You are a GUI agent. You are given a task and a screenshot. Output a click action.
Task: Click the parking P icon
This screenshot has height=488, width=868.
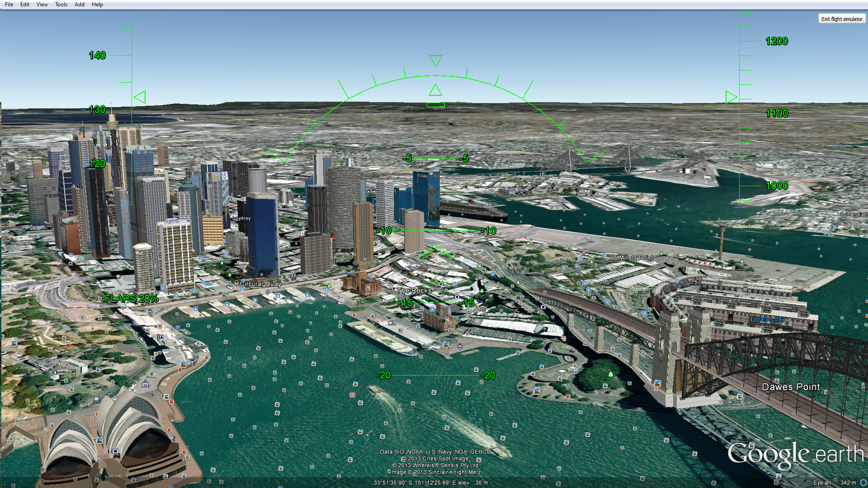pyautogui.click(x=156, y=355)
